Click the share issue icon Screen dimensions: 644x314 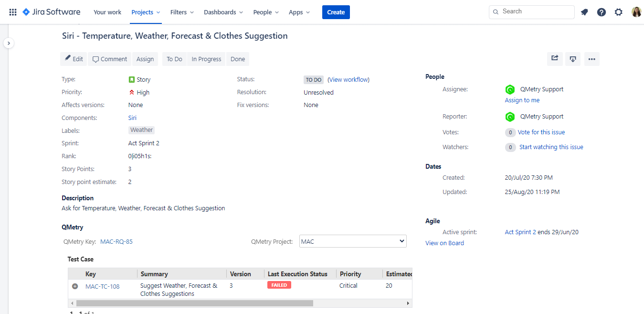(x=555, y=59)
